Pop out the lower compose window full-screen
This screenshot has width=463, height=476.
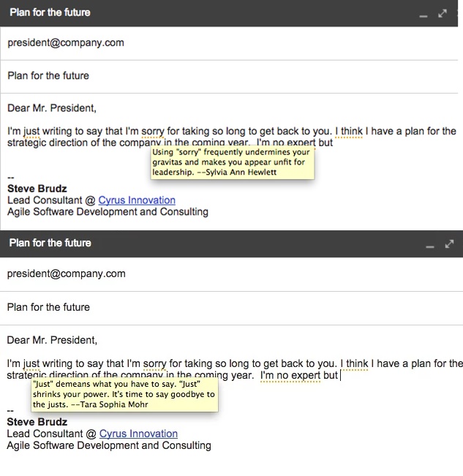pos(449,243)
